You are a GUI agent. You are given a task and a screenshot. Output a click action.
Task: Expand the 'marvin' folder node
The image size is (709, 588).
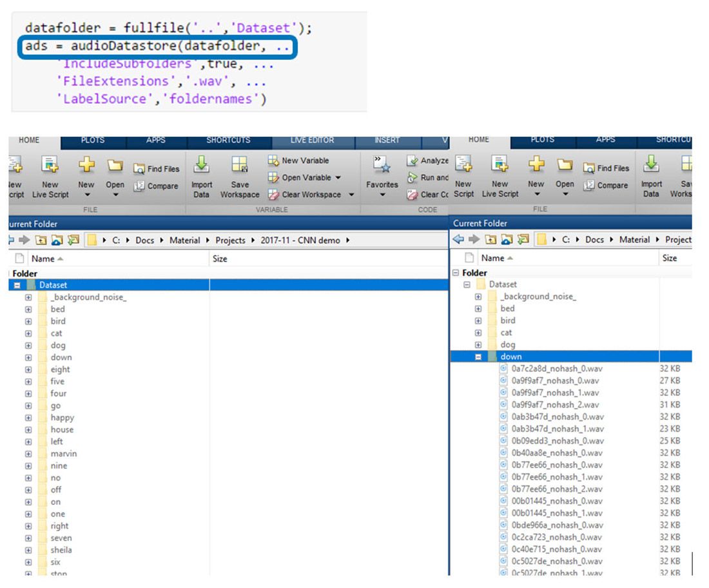pos(28,454)
